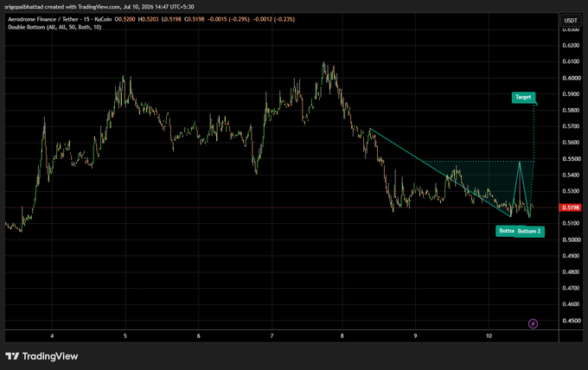Click the 0.5000 price axis label
This screenshot has height=370, width=588.
tap(571, 239)
